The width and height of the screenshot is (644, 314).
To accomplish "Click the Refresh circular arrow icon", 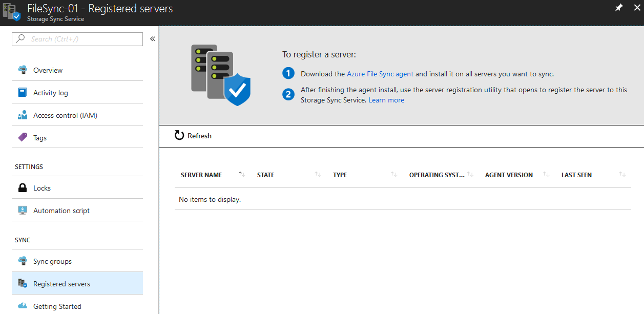I will point(179,136).
